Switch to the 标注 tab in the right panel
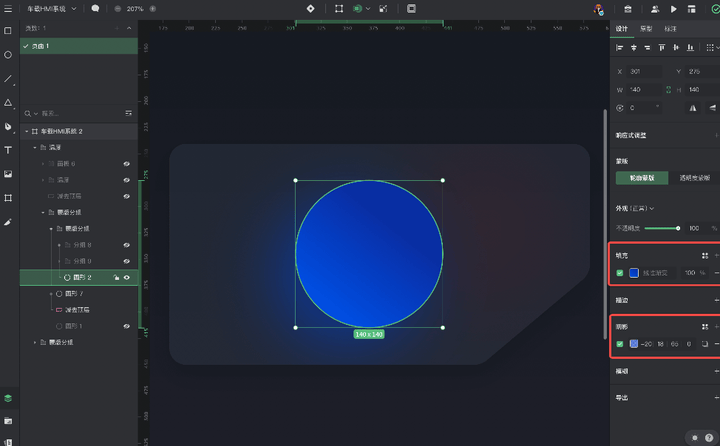This screenshot has width=720, height=446. 671,29
